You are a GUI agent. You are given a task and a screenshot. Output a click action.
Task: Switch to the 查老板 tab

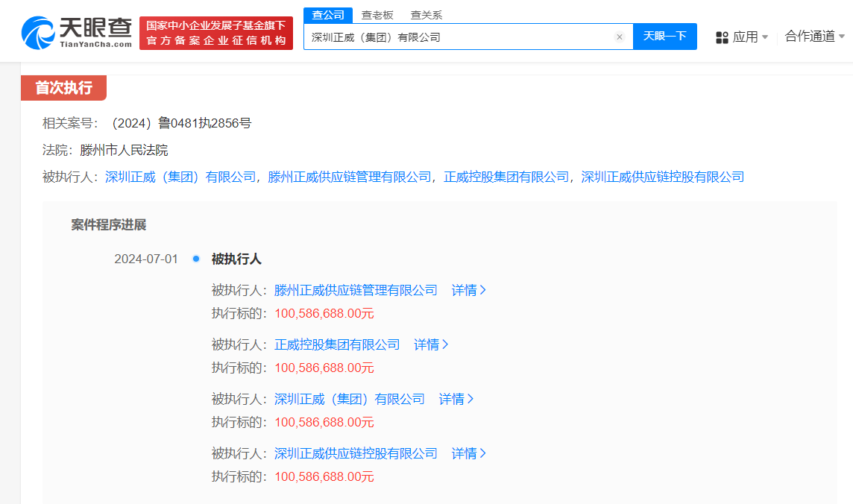pos(377,14)
